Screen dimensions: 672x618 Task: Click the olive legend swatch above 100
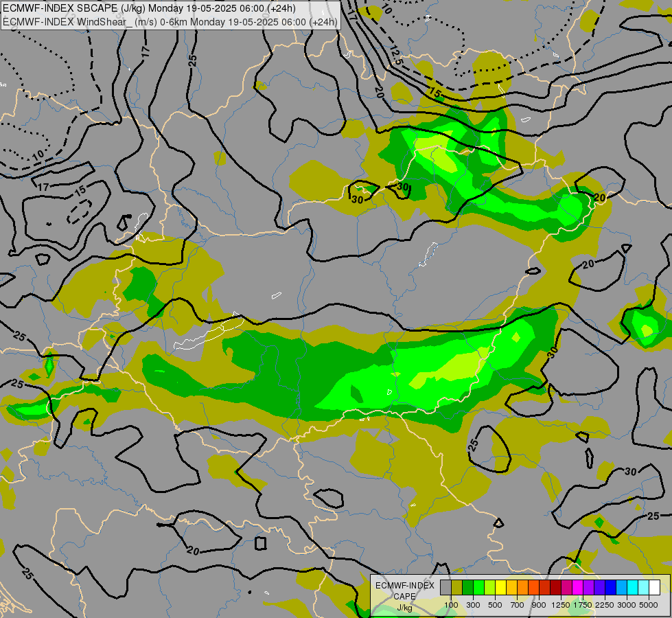point(457,588)
